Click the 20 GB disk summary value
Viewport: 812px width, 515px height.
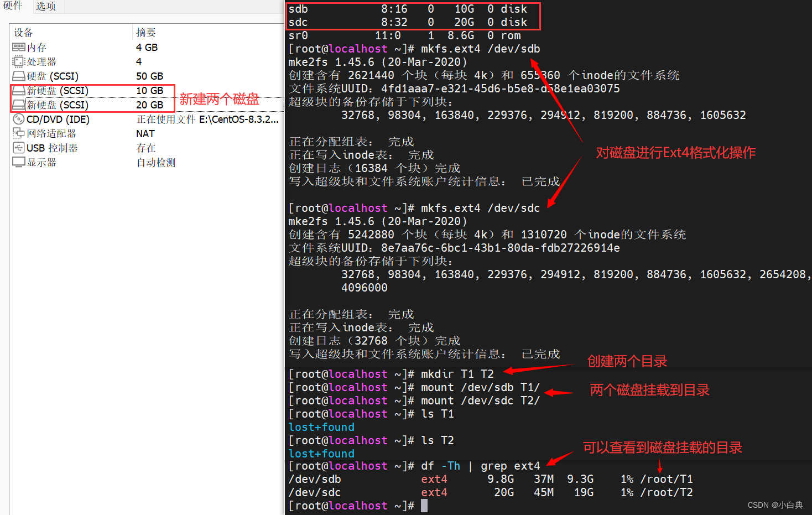point(150,105)
